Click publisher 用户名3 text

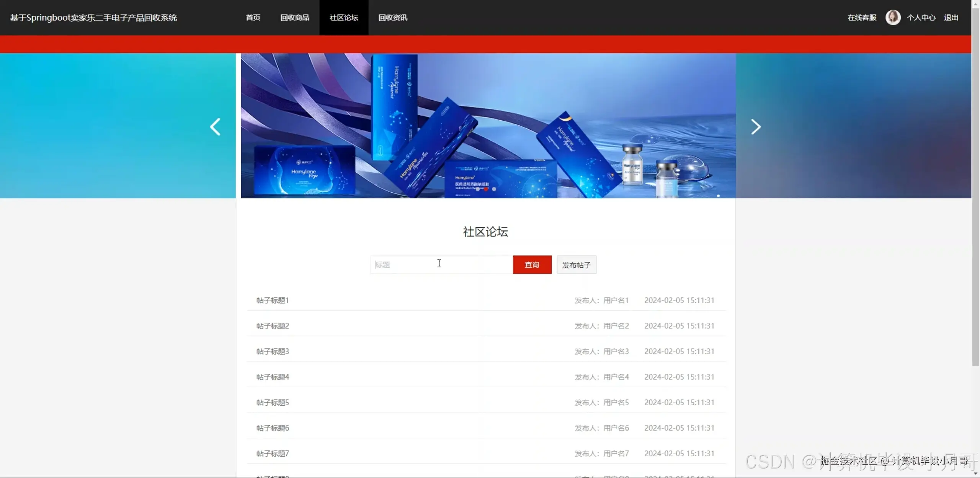pyautogui.click(x=616, y=351)
